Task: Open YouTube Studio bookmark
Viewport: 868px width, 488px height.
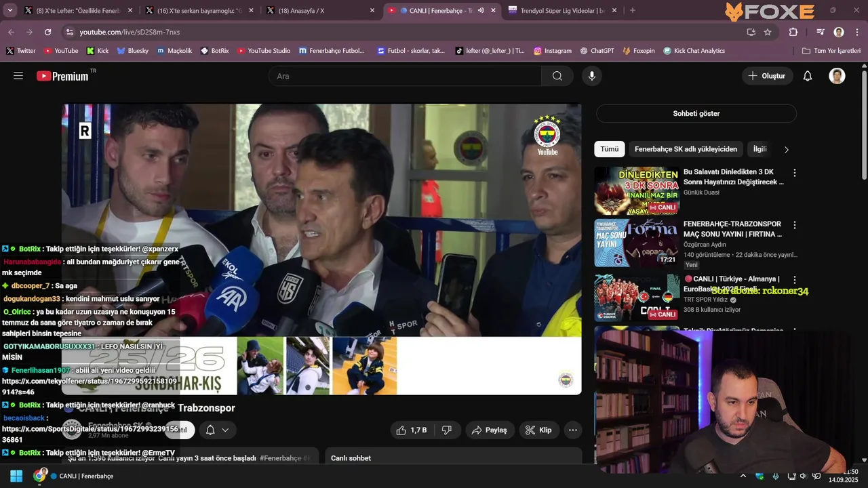Action: pos(264,51)
